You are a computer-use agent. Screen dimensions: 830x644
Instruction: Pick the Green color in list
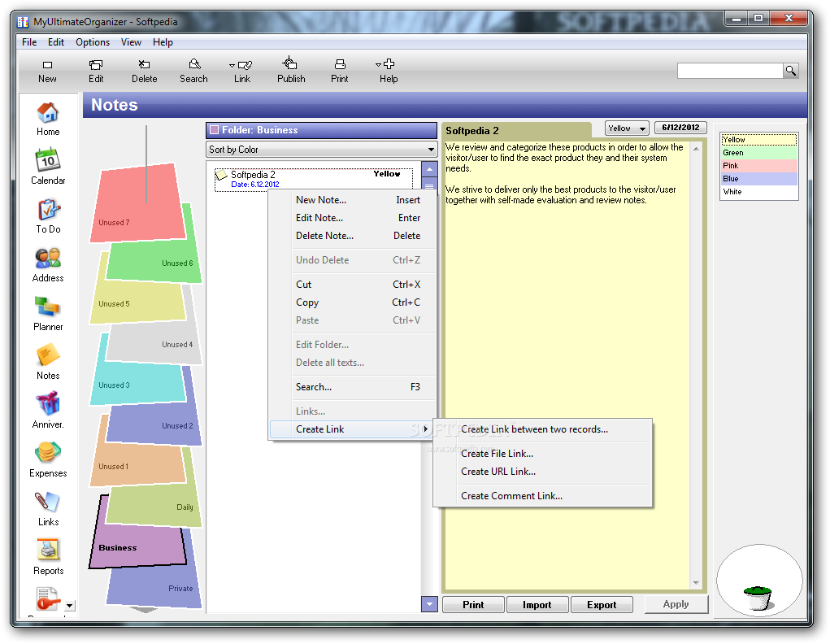759,153
